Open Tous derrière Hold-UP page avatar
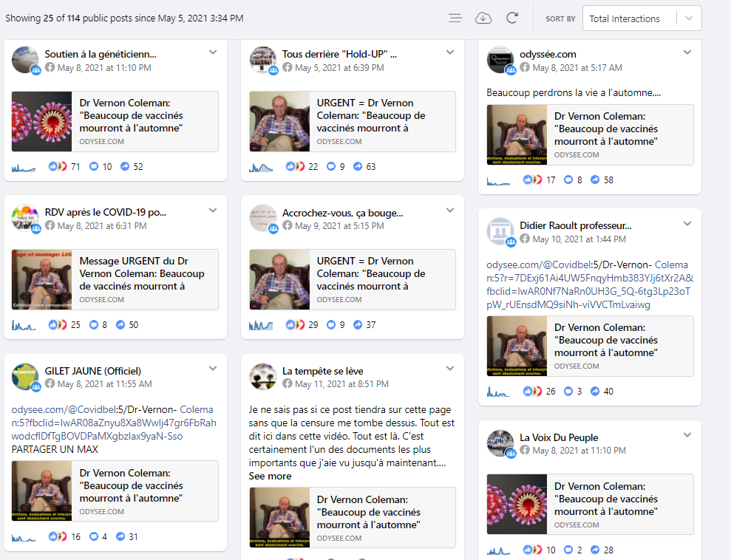 click(263, 60)
